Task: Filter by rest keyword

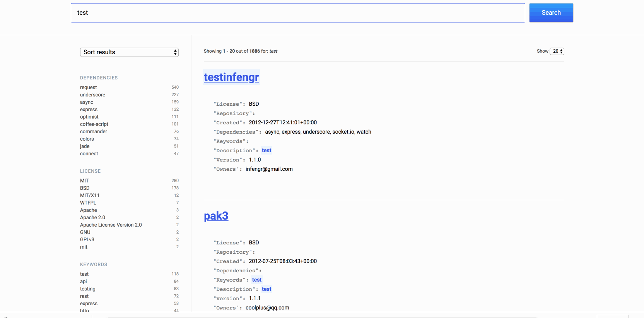Action: coord(84,296)
